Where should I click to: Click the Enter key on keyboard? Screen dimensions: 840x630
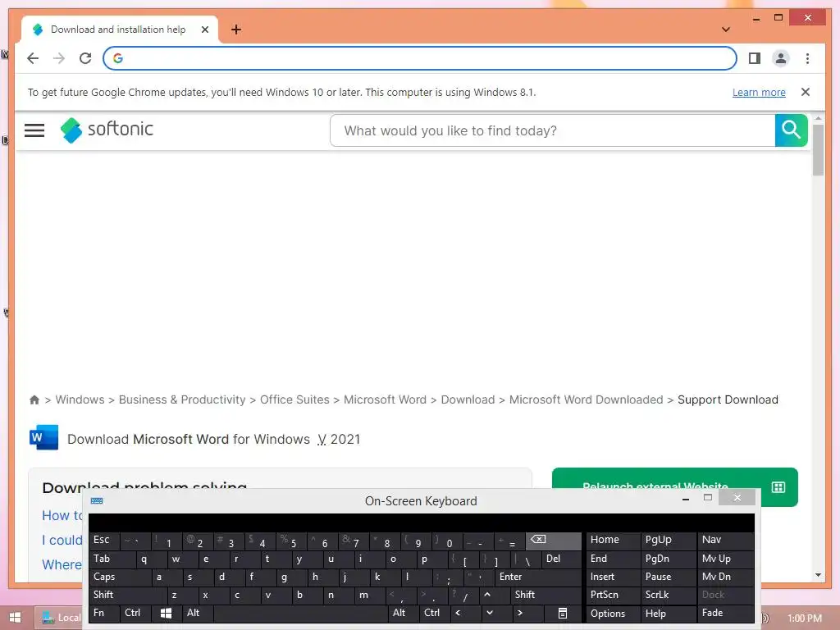pos(537,577)
